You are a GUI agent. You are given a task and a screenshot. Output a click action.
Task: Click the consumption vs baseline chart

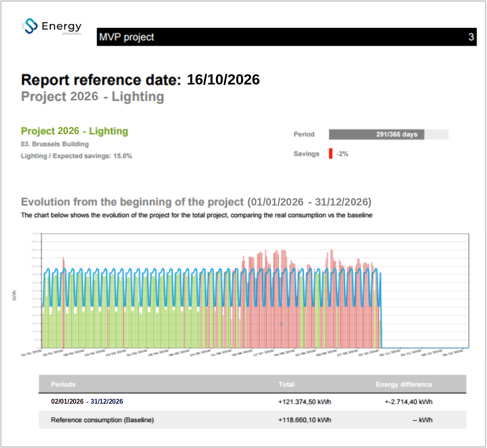pos(255,291)
